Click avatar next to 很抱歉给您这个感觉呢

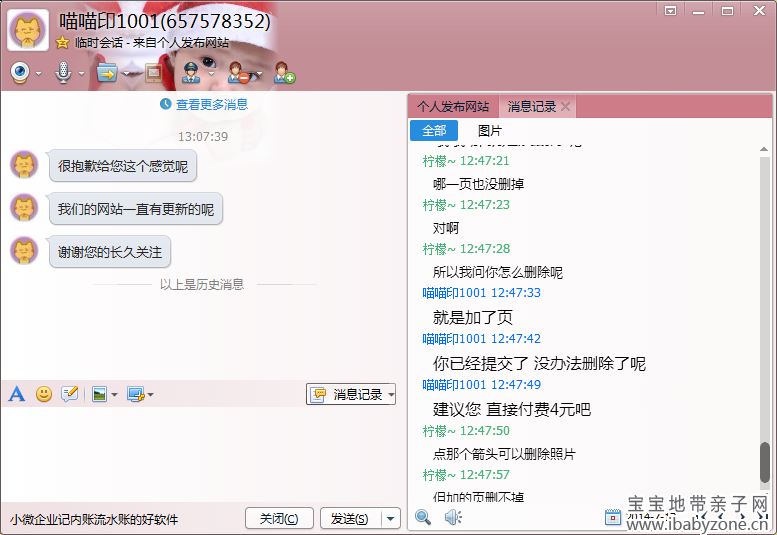24,165
